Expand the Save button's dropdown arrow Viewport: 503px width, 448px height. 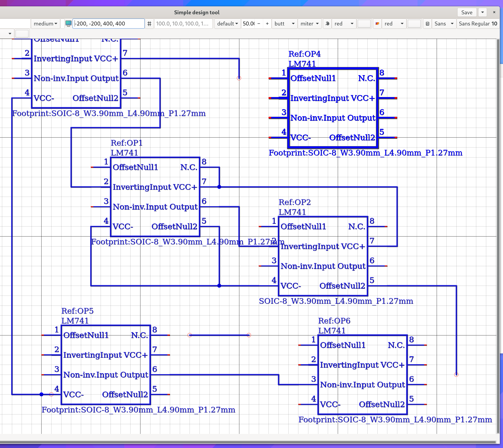[x=483, y=12]
